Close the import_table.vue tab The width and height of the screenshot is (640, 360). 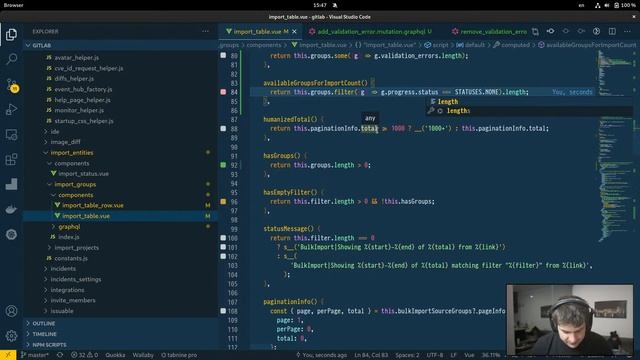point(294,31)
